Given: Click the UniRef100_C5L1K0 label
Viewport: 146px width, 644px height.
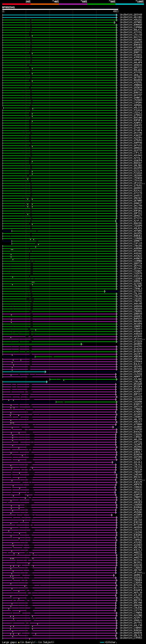Looking at the screenshot, I should click(131, 294).
